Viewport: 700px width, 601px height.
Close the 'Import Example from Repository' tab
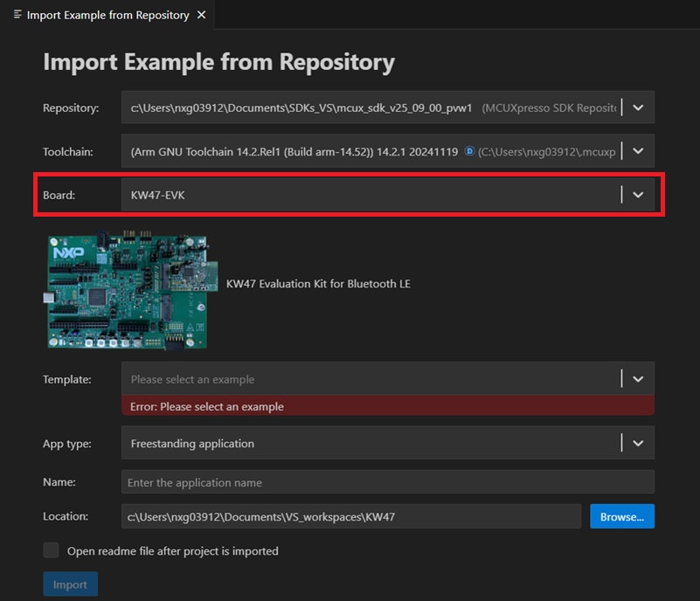point(200,15)
